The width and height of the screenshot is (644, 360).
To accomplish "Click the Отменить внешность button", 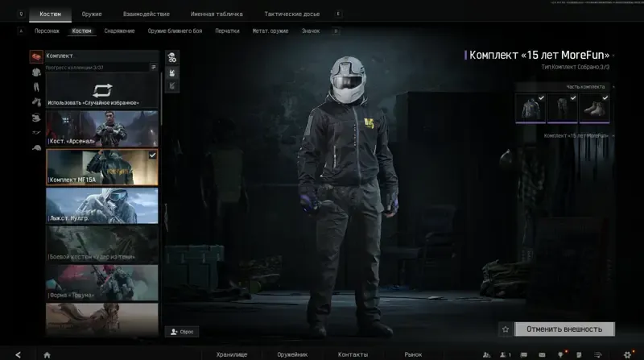I will point(564,329).
